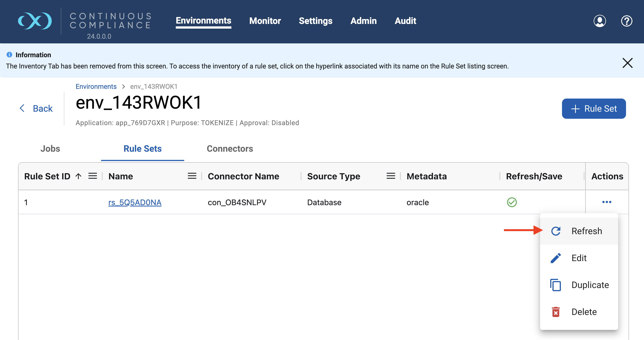Screen dimensions: 644x340
Task: Open the rs_5Q5AD0NA rule set link
Action: (x=135, y=202)
